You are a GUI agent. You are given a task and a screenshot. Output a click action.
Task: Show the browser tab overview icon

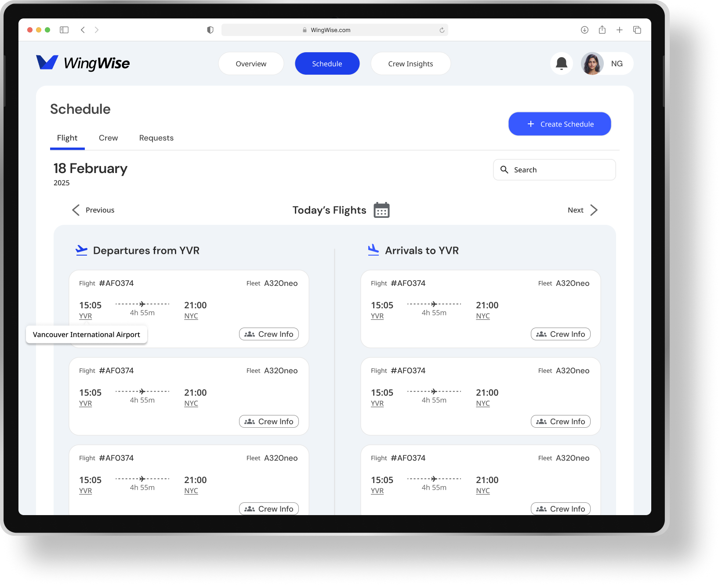point(637,30)
